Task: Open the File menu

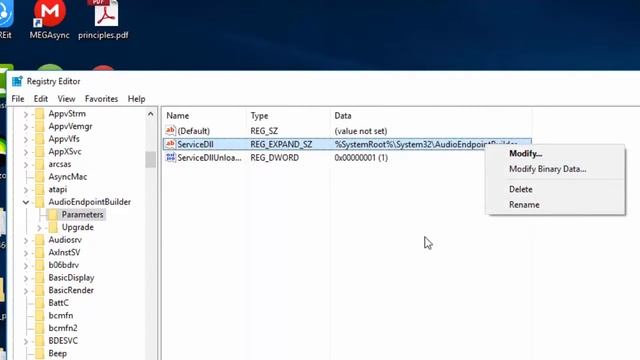Action: (18, 99)
